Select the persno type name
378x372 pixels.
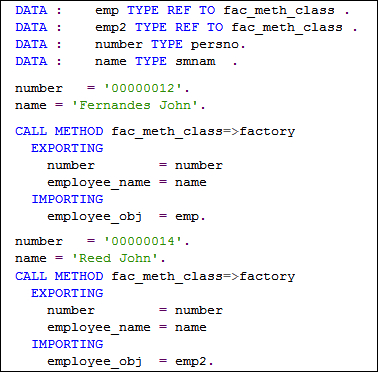(214, 45)
